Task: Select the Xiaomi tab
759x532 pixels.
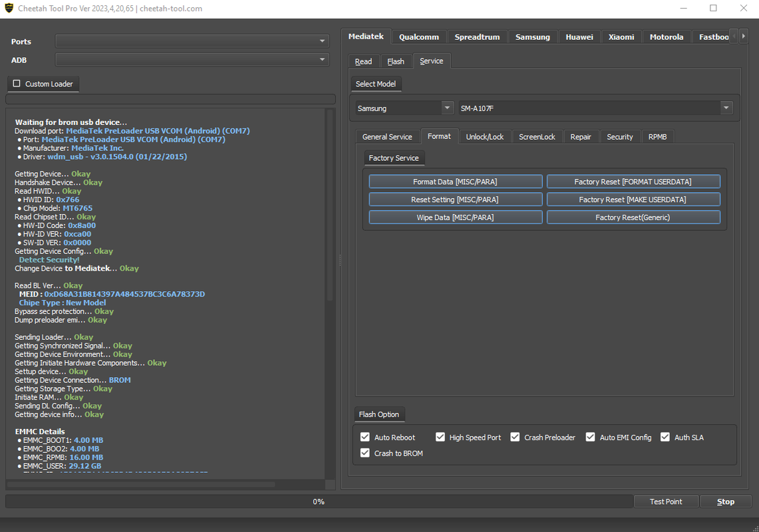Action: click(x=621, y=37)
